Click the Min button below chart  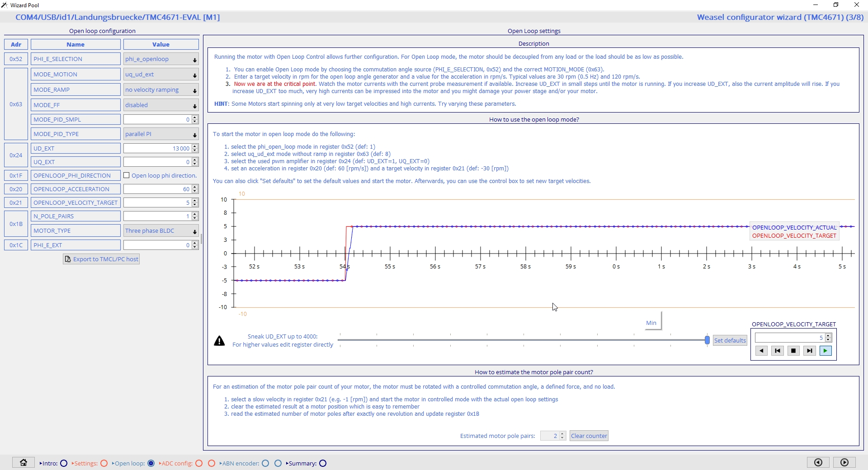coord(651,323)
